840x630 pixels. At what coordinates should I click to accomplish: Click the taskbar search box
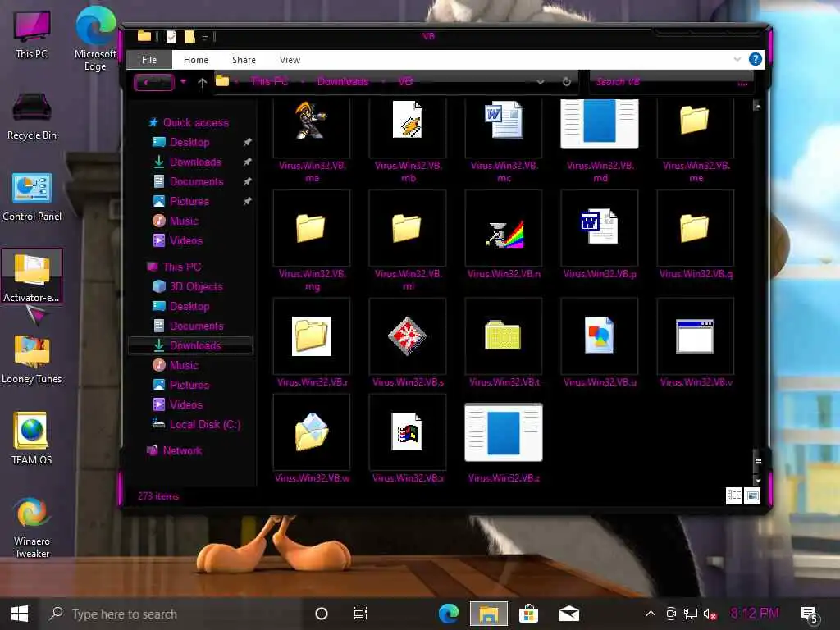[172, 614]
